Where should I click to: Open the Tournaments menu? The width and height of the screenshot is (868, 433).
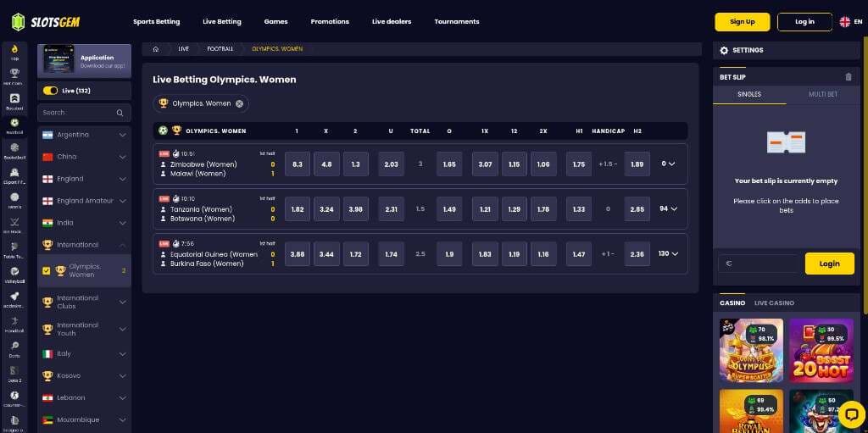(x=457, y=21)
